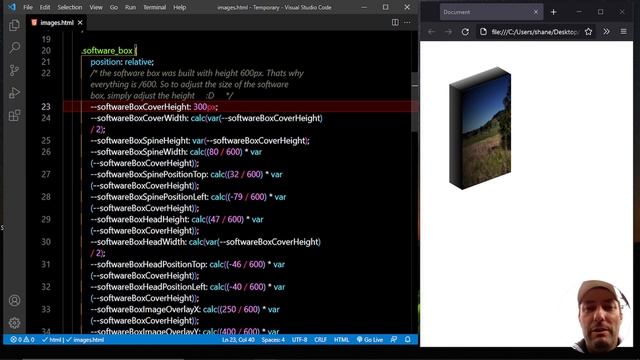Open the Help menu
640x360 pixels.
pos(179,7)
